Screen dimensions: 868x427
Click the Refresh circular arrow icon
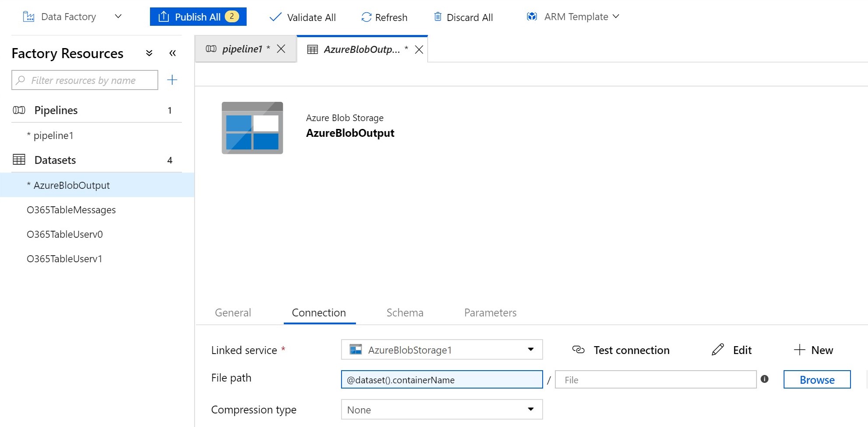pyautogui.click(x=366, y=17)
